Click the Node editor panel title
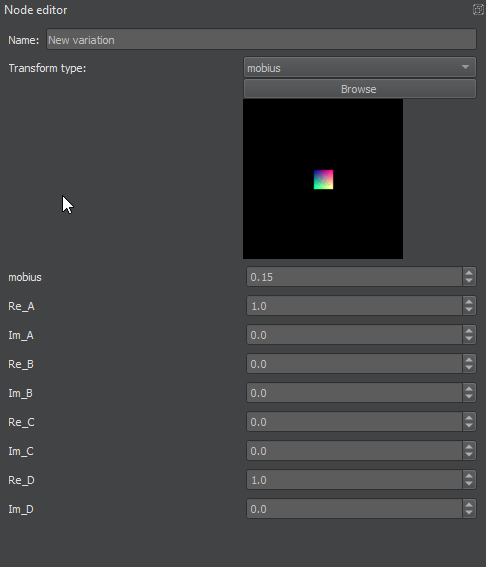 tap(35, 10)
